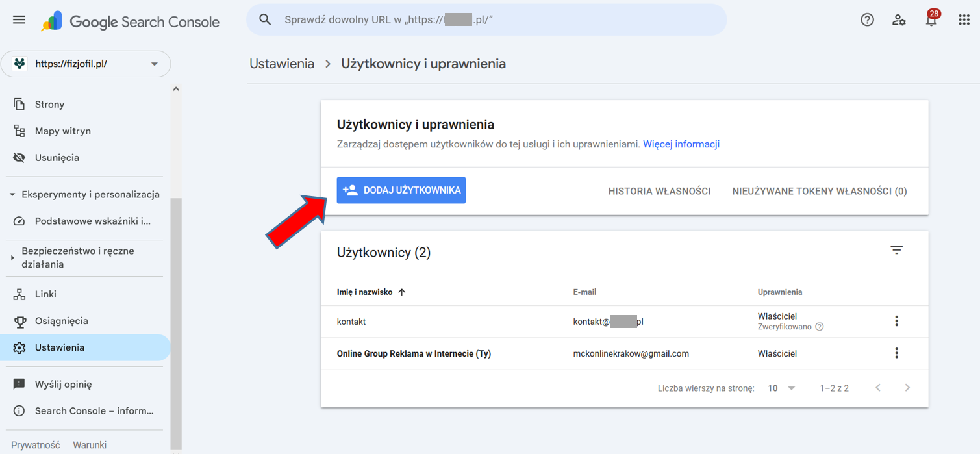Open more options for Online Group user
The image size is (980, 454).
pyautogui.click(x=896, y=353)
